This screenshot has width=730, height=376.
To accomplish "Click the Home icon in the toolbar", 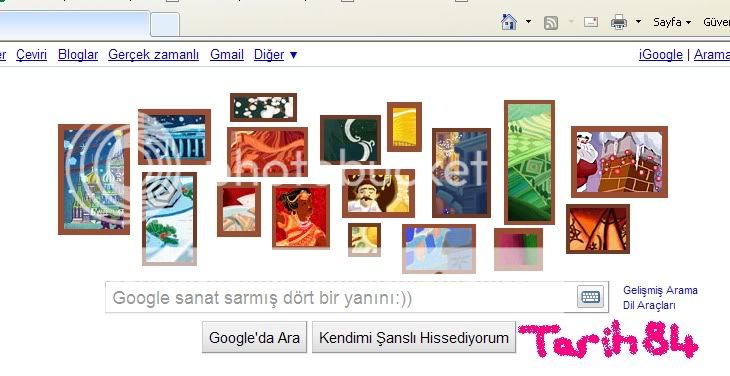I will click(x=508, y=21).
